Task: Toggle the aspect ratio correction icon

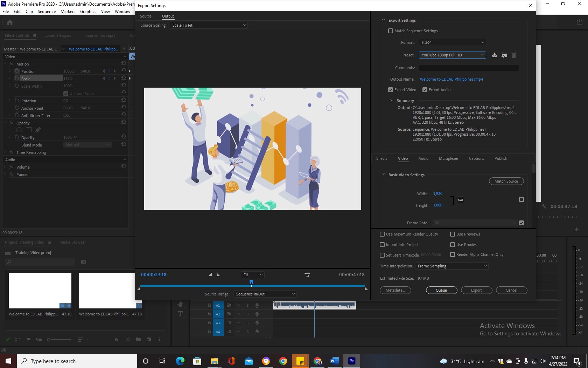Action: (307, 275)
